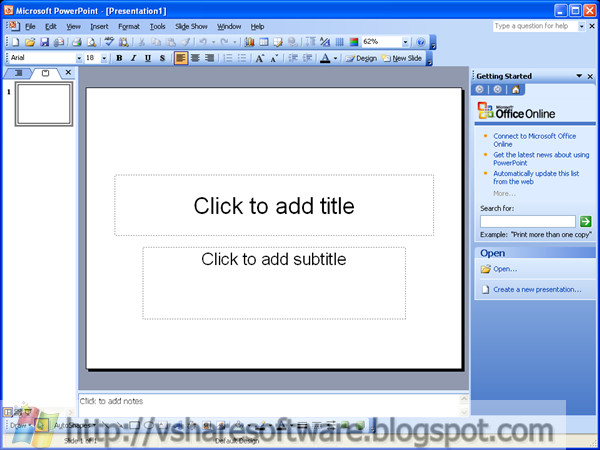Click the Back arrow in the task pane
Screen dimensions: 600x450
tap(479, 90)
